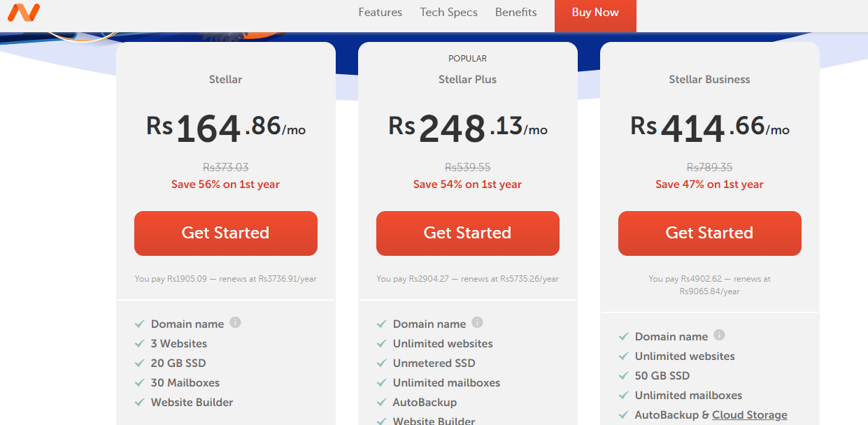Get Started with the Stellar Plus plan
868x425 pixels.
coord(467,233)
